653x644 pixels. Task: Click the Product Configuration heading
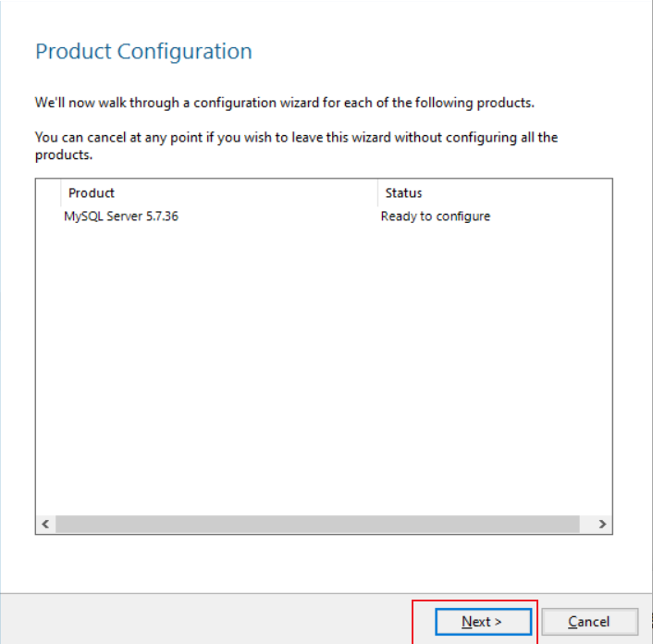[x=143, y=52]
